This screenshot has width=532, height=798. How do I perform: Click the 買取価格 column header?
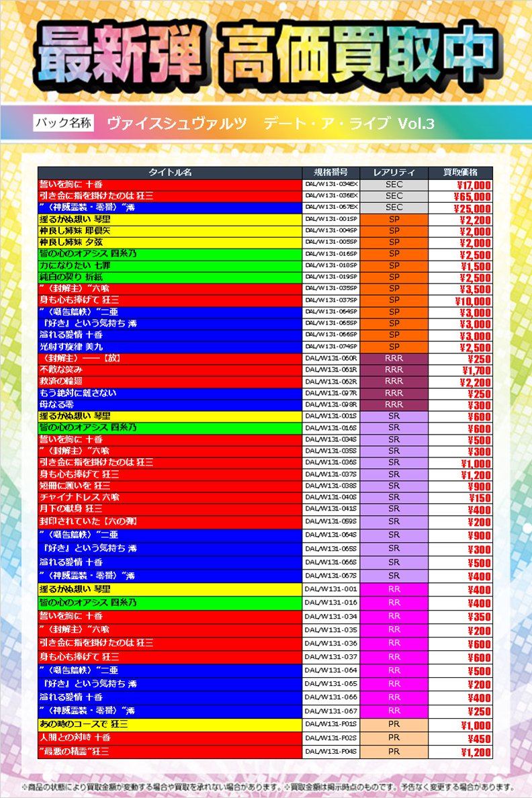pyautogui.click(x=460, y=173)
